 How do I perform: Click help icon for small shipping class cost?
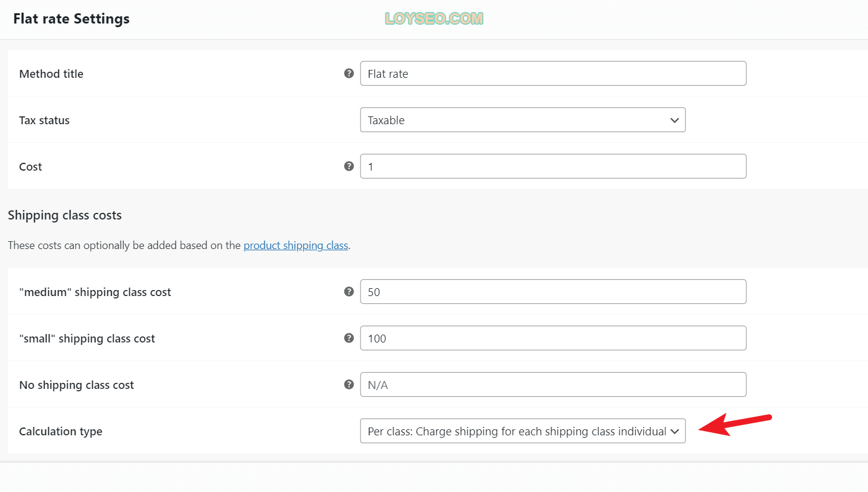pos(349,338)
